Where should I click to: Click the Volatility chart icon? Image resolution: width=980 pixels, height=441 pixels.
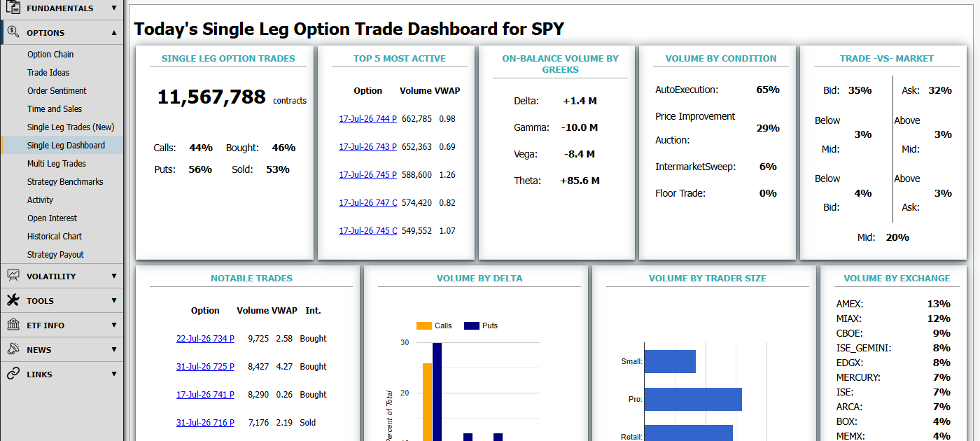[x=13, y=276]
